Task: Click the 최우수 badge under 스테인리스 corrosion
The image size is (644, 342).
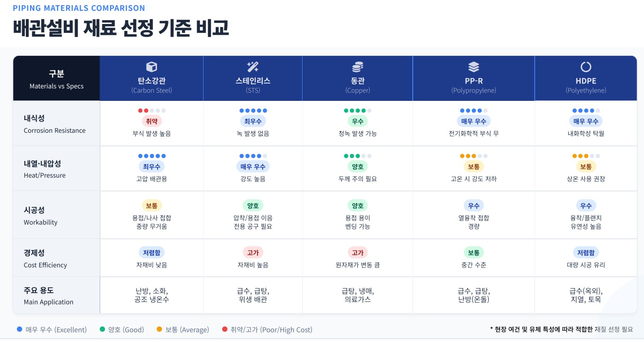Action: (253, 121)
